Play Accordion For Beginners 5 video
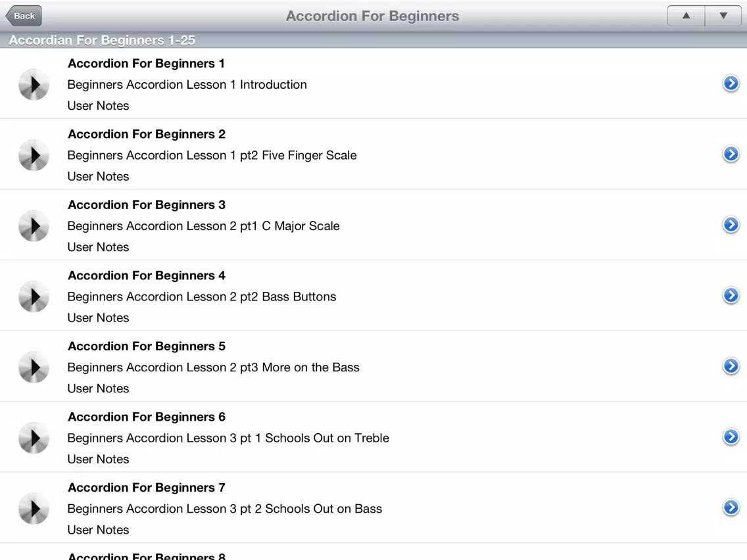 (34, 367)
